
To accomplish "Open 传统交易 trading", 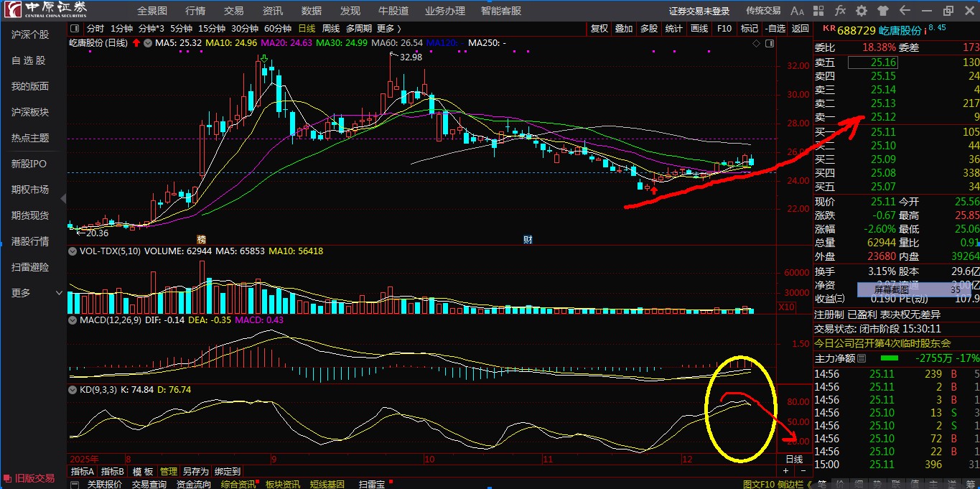I will pyautogui.click(x=763, y=11).
